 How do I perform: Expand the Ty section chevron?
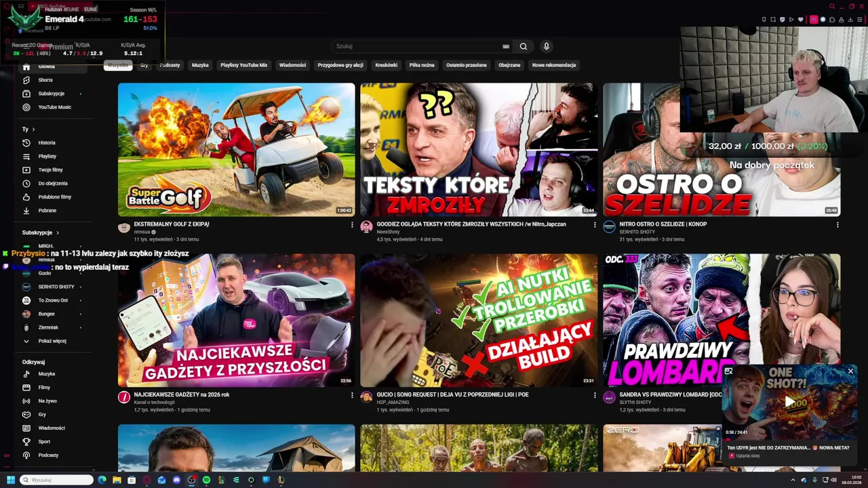33,129
